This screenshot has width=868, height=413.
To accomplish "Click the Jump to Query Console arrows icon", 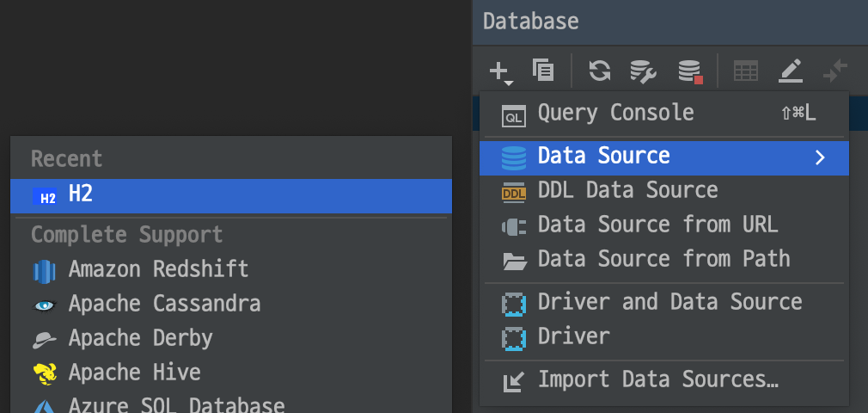I will click(x=835, y=71).
